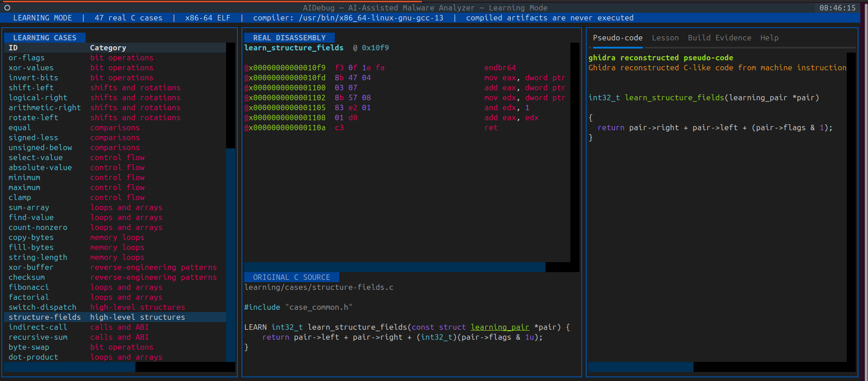Click the Real Disassembly vertical scrollbar
Screen dimensions: 868x381
[x=575, y=152]
